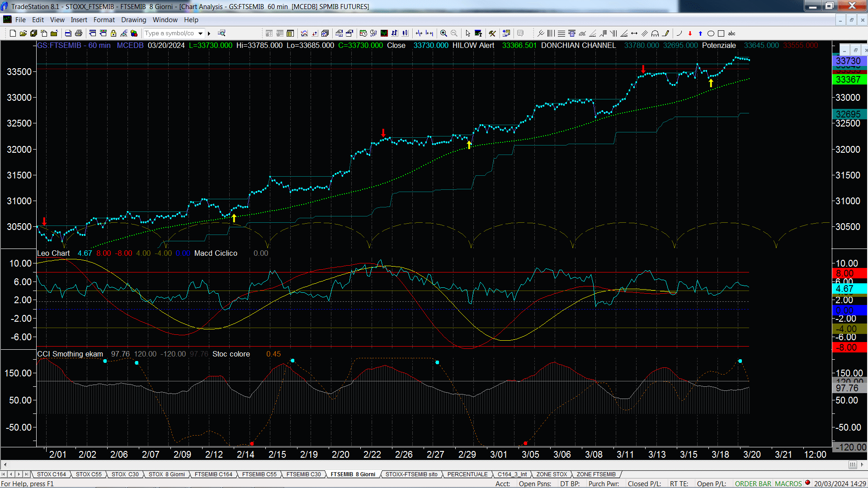Click the candlestick bar type icon
The image size is (868, 488).
(x=405, y=33)
